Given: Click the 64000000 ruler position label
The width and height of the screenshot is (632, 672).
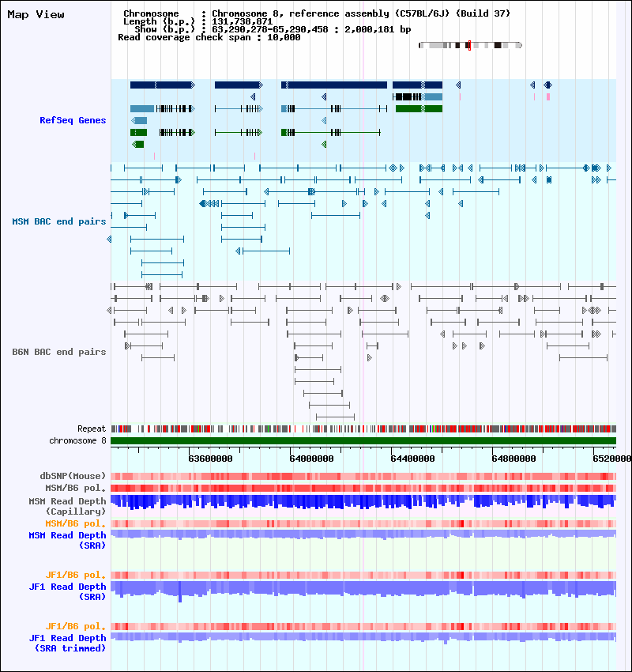Looking at the screenshot, I should 311,459.
